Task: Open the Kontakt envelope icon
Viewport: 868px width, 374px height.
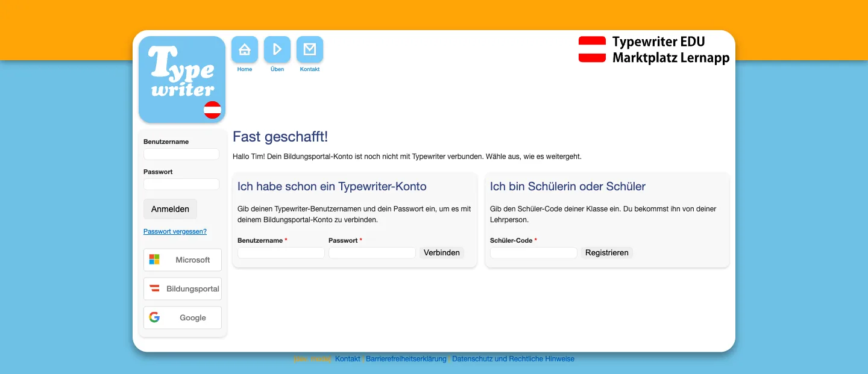Action: tap(310, 49)
